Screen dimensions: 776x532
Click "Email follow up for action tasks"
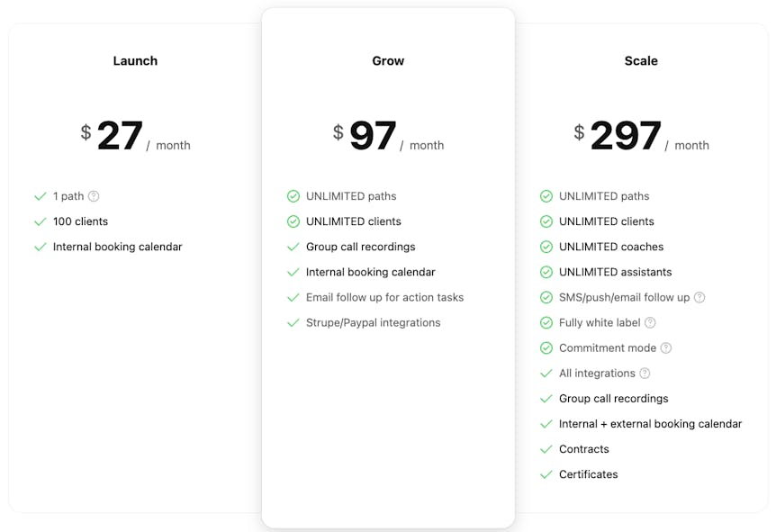coord(384,297)
